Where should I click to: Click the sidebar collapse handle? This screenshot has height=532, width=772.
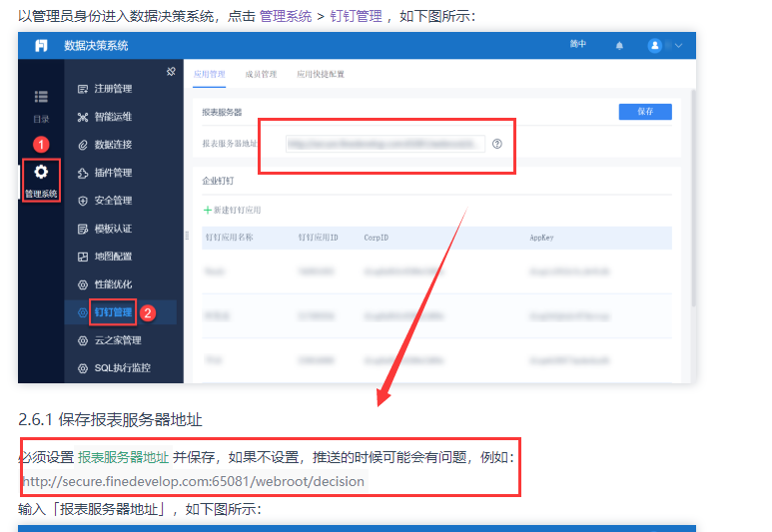[x=187, y=236]
